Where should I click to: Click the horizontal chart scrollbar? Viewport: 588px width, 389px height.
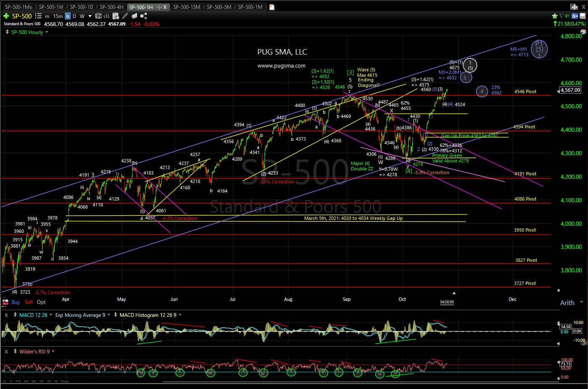(361, 382)
